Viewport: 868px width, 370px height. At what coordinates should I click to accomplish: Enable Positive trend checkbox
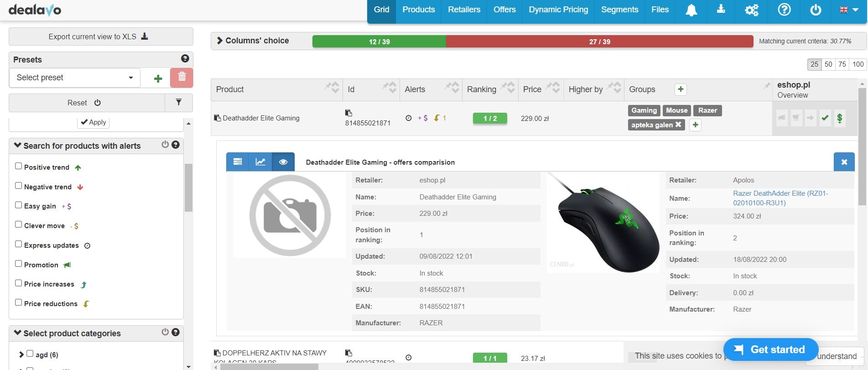pyautogui.click(x=18, y=166)
